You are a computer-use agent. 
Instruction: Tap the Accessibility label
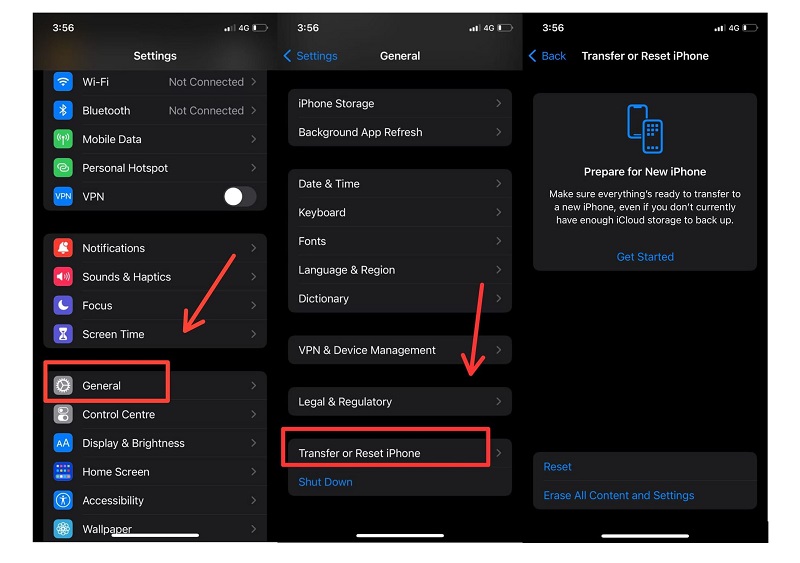click(x=113, y=500)
